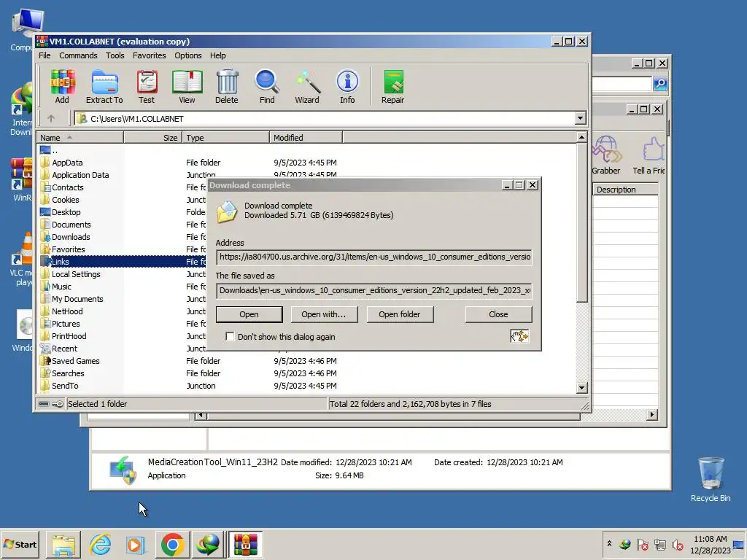The height and width of the screenshot is (560, 747).
Task: Click the Description column header behind
Action: [x=625, y=190]
